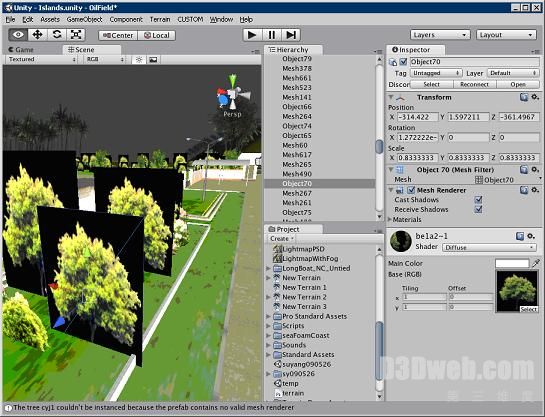Pick color with Main Color eyedropper
The image size is (545, 417).
coord(536,263)
